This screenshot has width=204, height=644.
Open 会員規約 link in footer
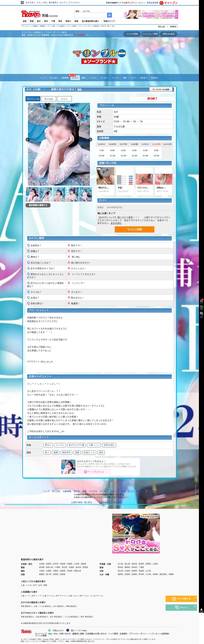[x=123, y=634]
